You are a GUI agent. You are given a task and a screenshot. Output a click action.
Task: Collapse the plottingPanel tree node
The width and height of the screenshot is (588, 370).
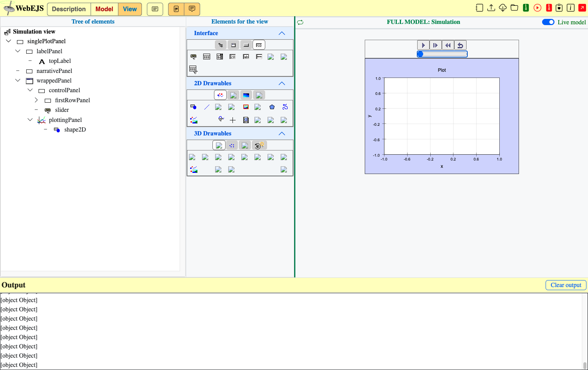[30, 120]
